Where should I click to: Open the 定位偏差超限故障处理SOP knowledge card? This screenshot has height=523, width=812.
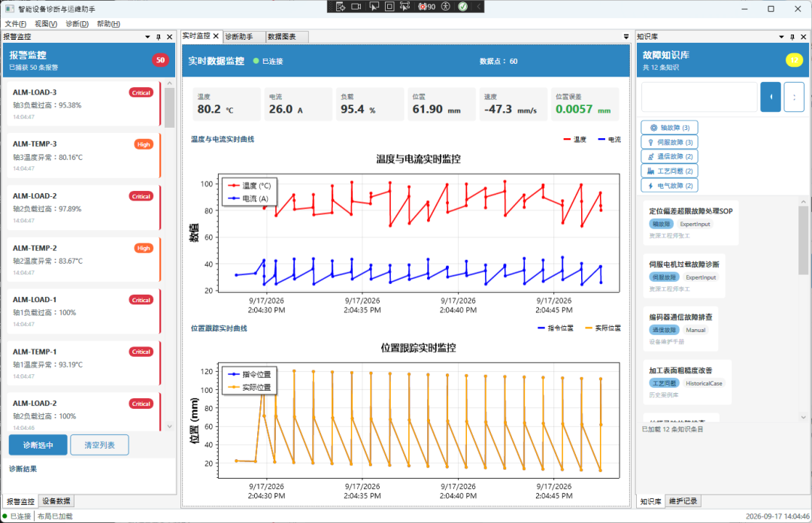click(x=691, y=222)
